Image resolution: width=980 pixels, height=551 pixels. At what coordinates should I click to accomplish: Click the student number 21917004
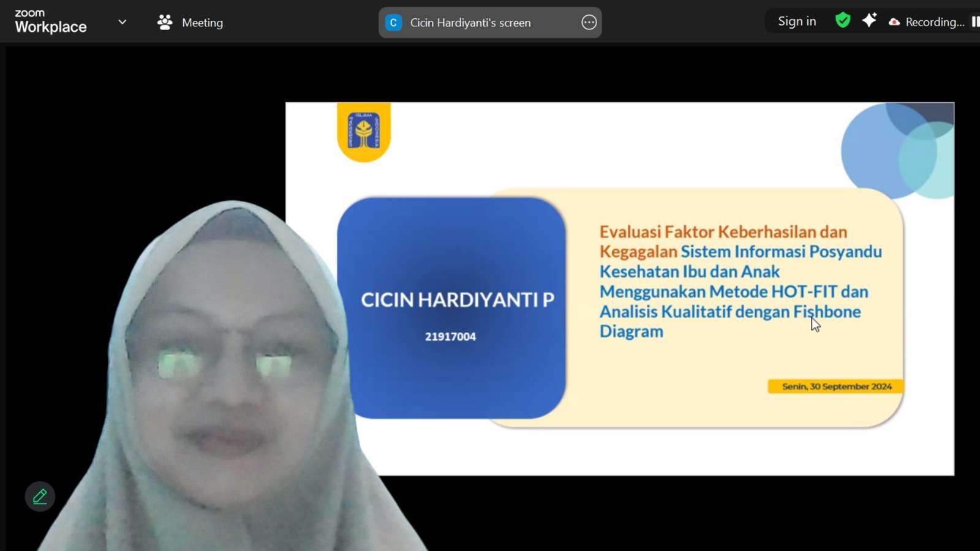[x=450, y=337]
